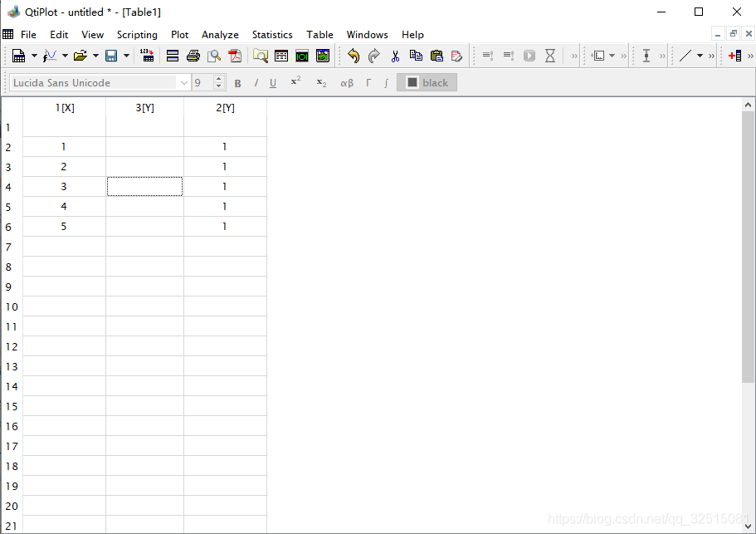
Task: Click the vertical scrollbar down arrow
Action: tap(748, 527)
